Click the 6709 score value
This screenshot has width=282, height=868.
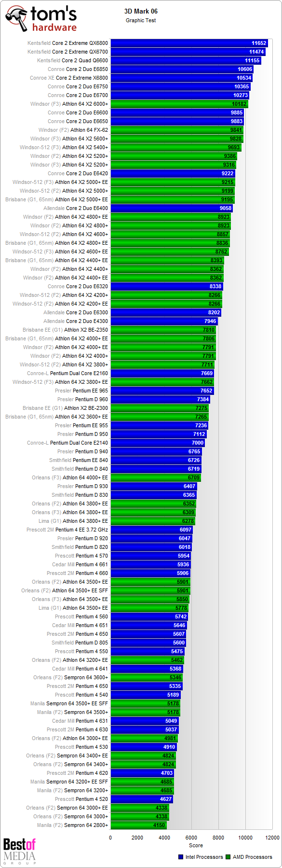194,477
